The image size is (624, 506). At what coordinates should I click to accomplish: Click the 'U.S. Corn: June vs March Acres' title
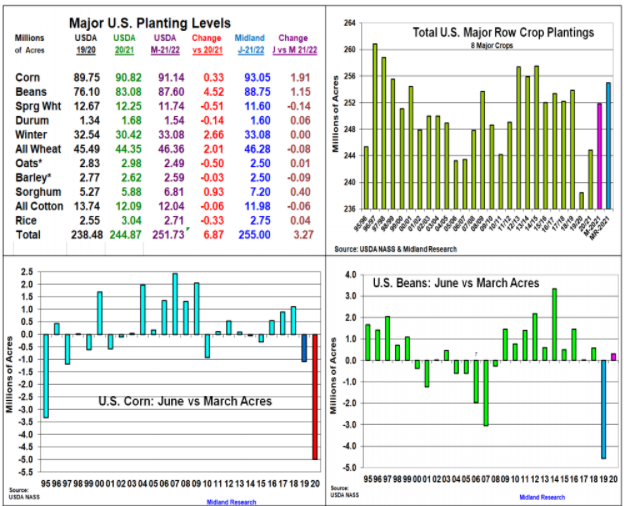pos(185,401)
